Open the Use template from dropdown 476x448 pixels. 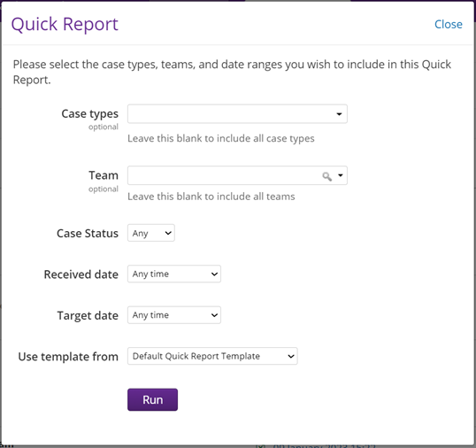pyautogui.click(x=212, y=356)
